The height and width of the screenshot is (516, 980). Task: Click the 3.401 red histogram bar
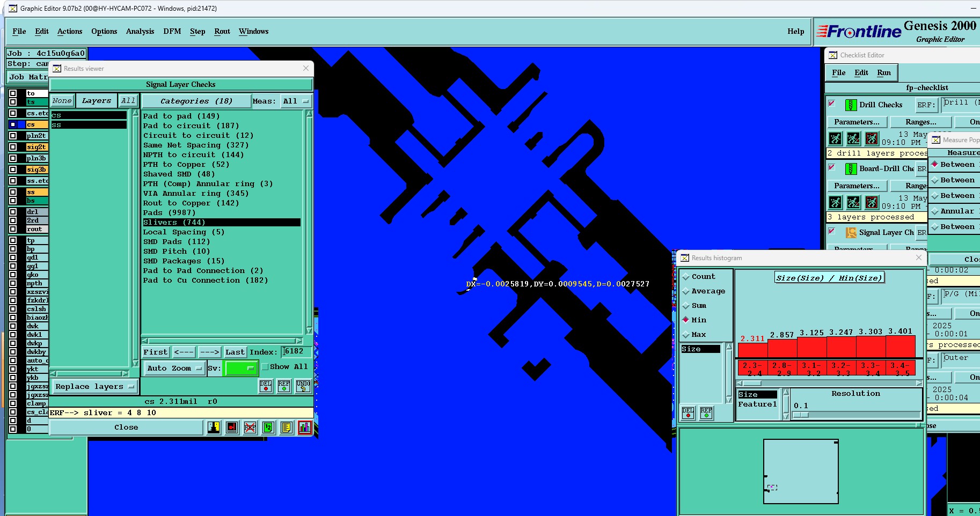coord(900,347)
